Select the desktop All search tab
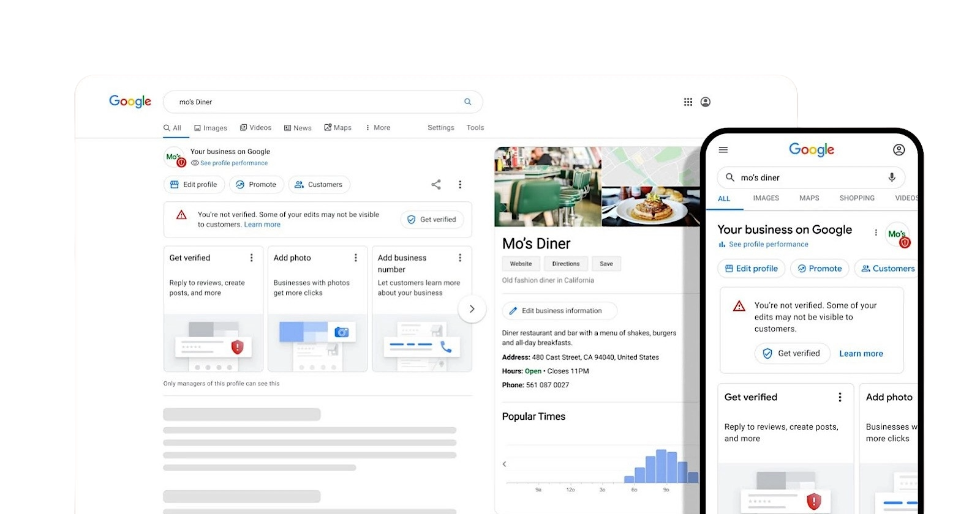The height and width of the screenshot is (514, 980). [x=172, y=128]
